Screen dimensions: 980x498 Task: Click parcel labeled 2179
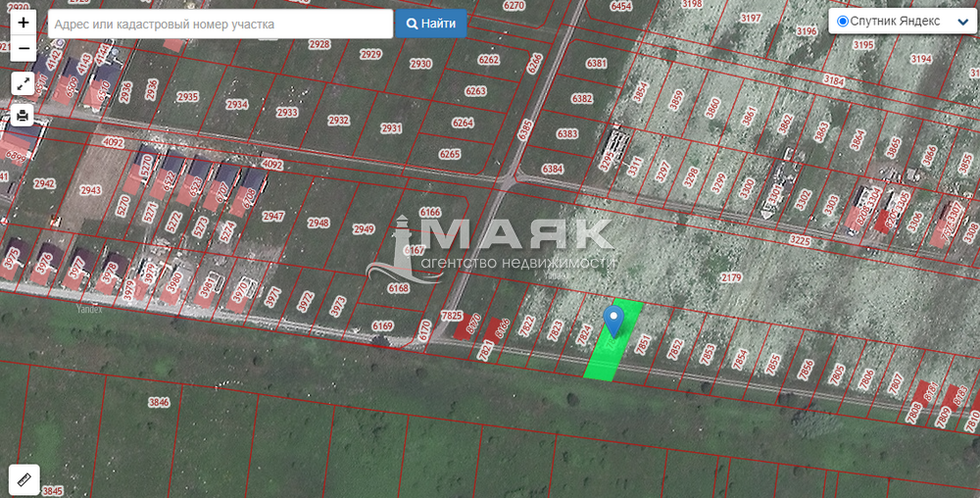730,278
